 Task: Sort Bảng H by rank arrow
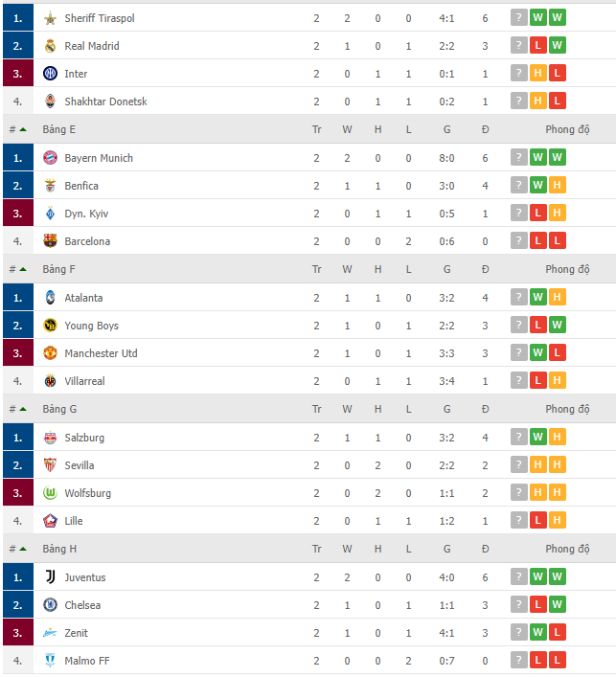click(x=23, y=549)
